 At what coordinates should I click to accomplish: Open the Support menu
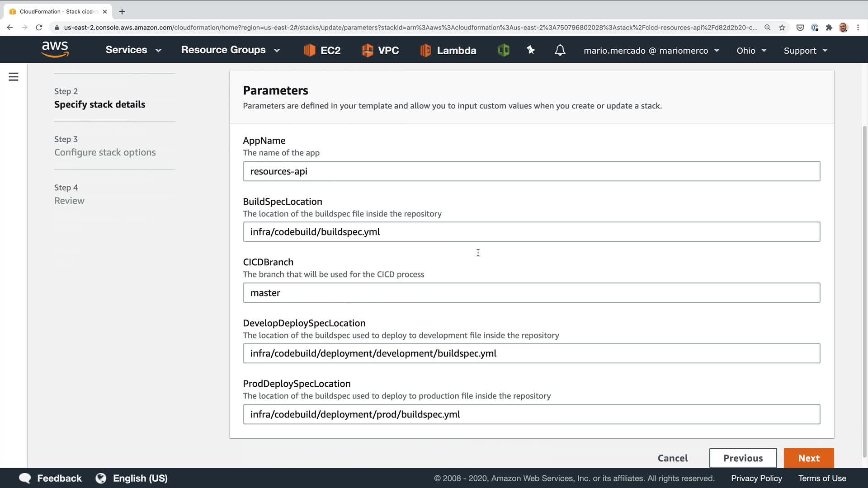pyautogui.click(x=805, y=51)
